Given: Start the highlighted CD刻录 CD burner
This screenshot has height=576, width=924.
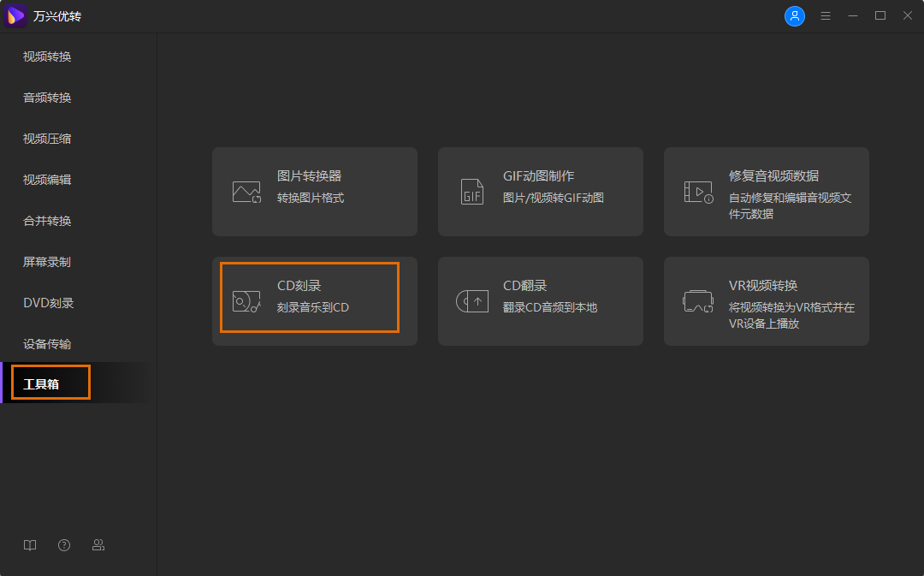Looking at the screenshot, I should point(309,297).
